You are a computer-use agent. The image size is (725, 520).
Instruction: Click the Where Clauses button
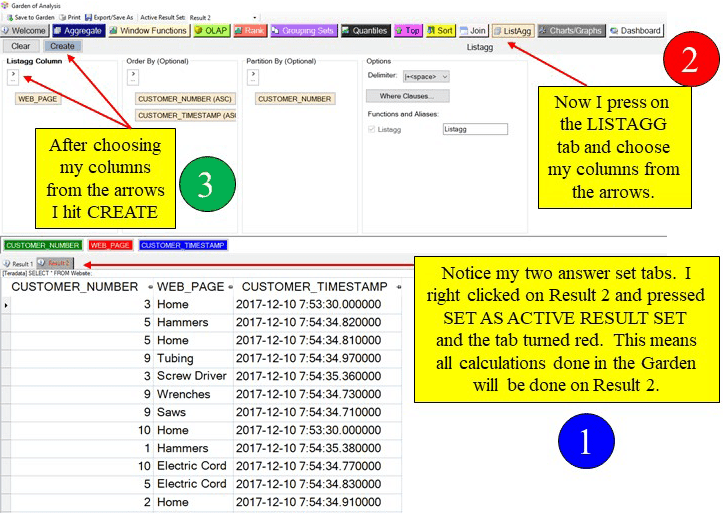(x=407, y=96)
